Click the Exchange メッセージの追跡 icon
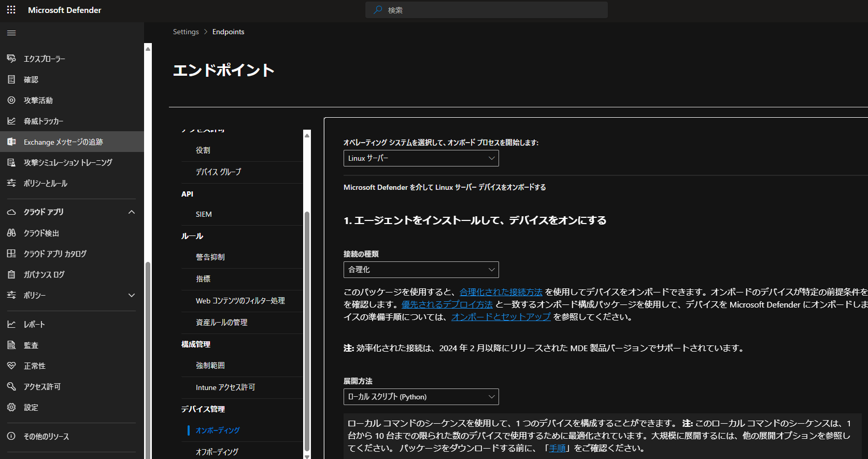 tap(11, 142)
